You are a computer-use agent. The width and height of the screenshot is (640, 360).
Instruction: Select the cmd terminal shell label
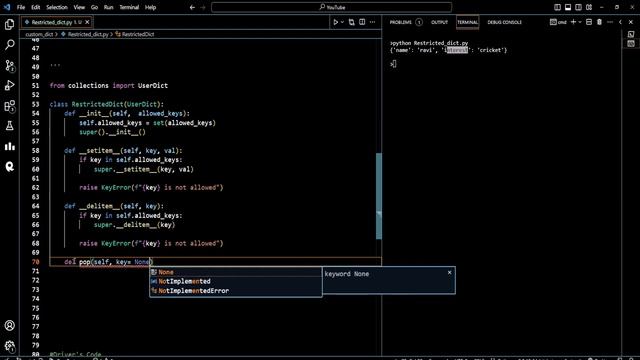tap(558, 22)
